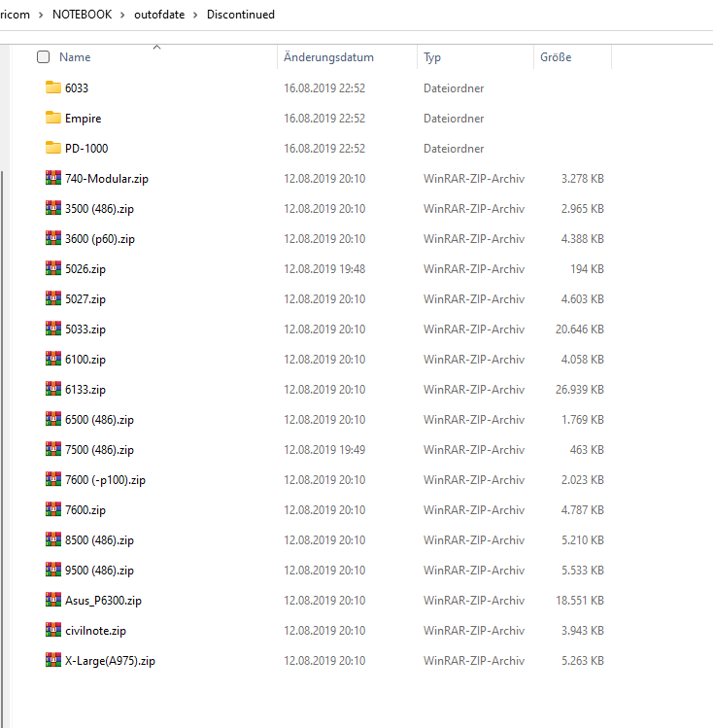Navigate to NOTEBOOK in the breadcrumb
Screen dimensions: 713x728
click(x=83, y=15)
